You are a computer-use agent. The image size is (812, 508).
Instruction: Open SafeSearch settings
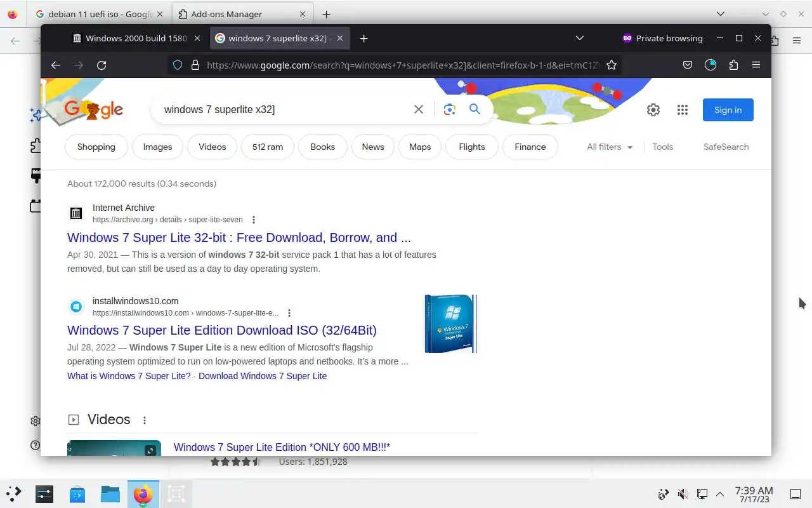click(x=726, y=147)
